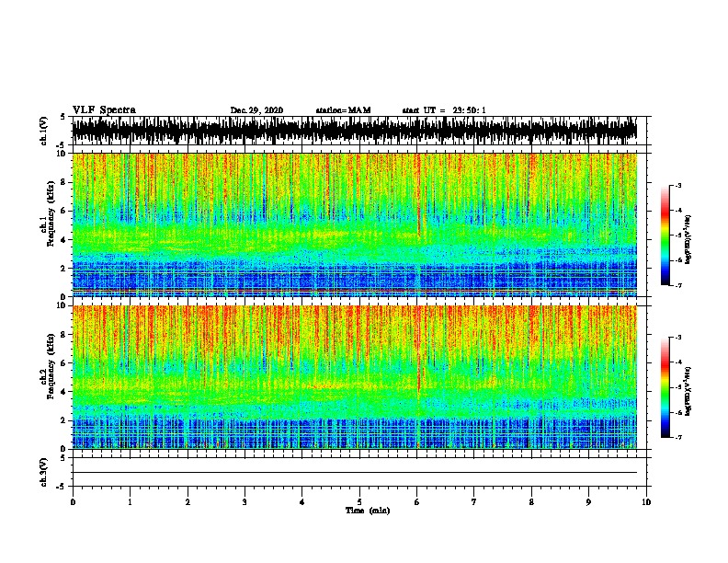Select the date label "Dec. 29, 2020"
Viewport: 728px width, 563px height.
click(x=256, y=110)
